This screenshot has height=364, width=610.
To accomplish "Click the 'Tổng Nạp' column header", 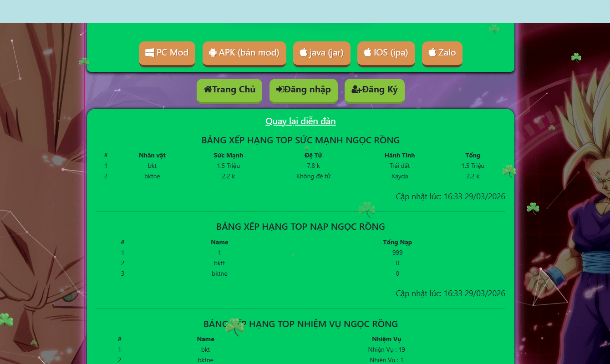I will (397, 242).
